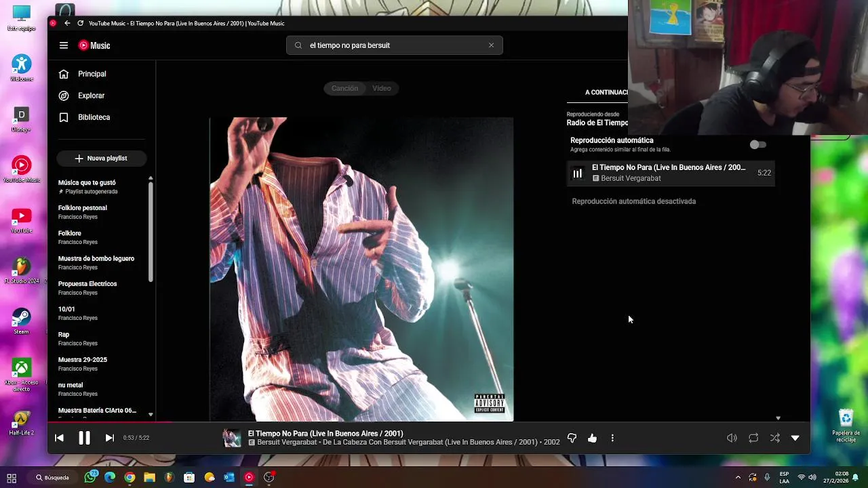Launch Half-Life 2 from the desktop
Viewport: 868px width, 488px height.
pos(22,423)
